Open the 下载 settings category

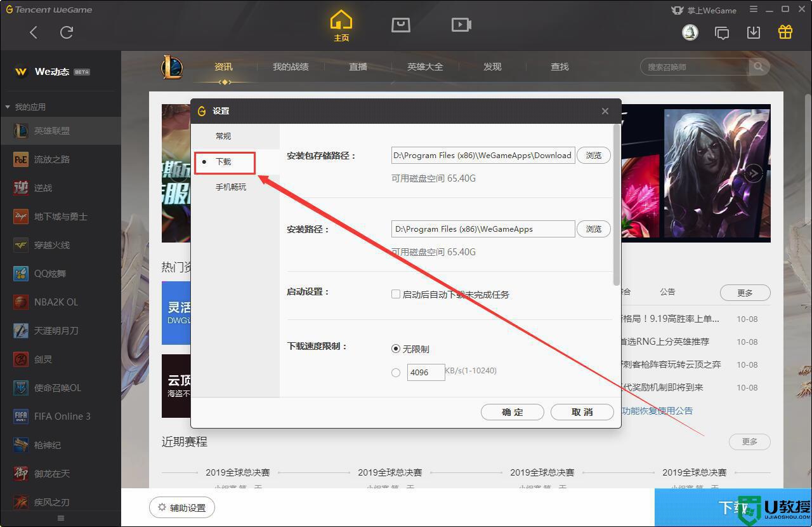click(235, 162)
